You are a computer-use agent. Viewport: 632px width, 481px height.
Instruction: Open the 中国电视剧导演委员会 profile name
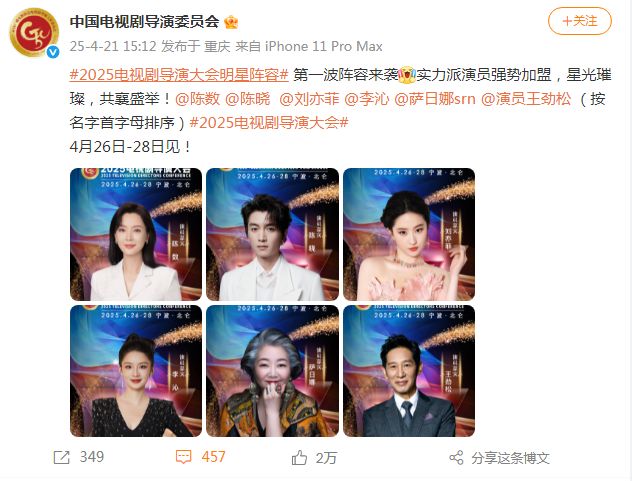[x=144, y=21]
